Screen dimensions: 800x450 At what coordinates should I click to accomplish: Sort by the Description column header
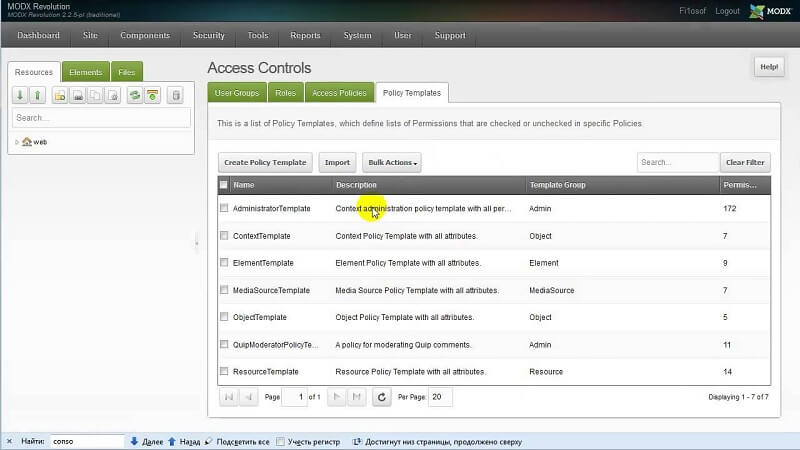[429, 185]
